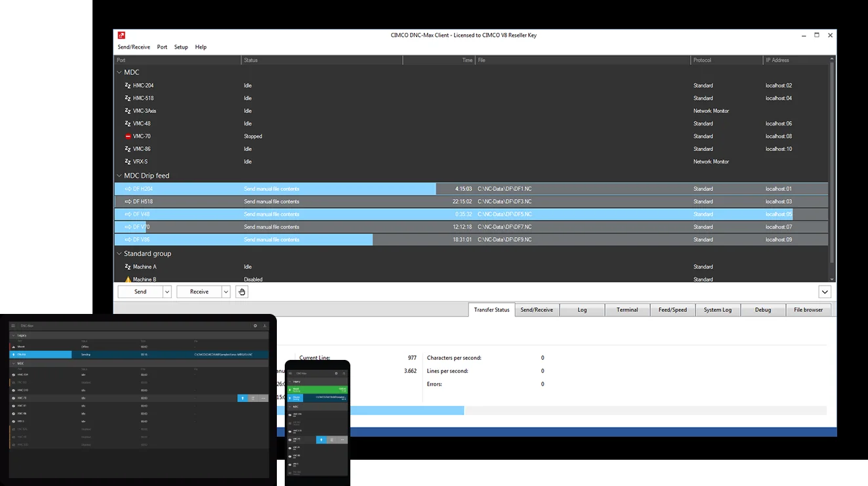Open the Receive button dropdown arrow
Viewport: 868px width, 486px height.
pos(226,292)
